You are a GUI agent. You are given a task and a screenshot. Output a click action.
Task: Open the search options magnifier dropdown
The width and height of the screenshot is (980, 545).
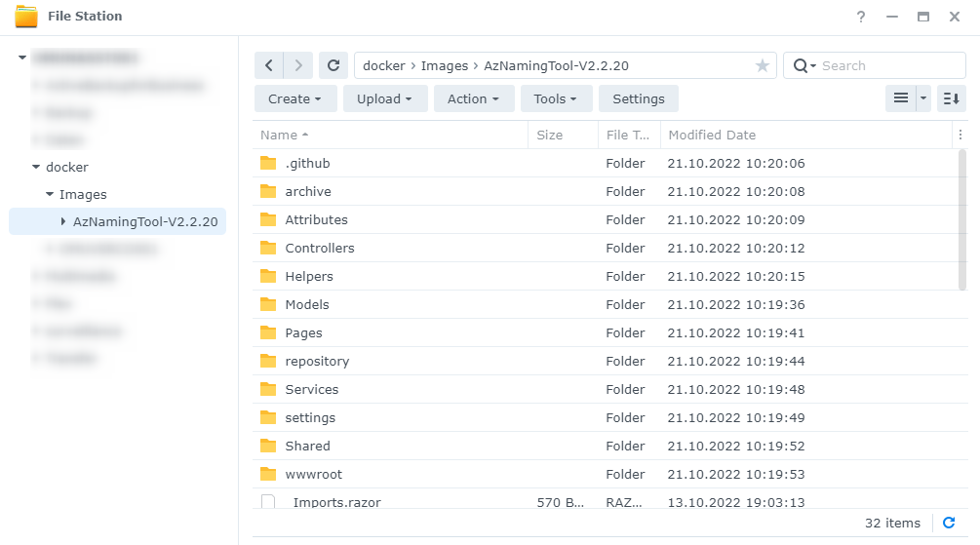tap(804, 65)
